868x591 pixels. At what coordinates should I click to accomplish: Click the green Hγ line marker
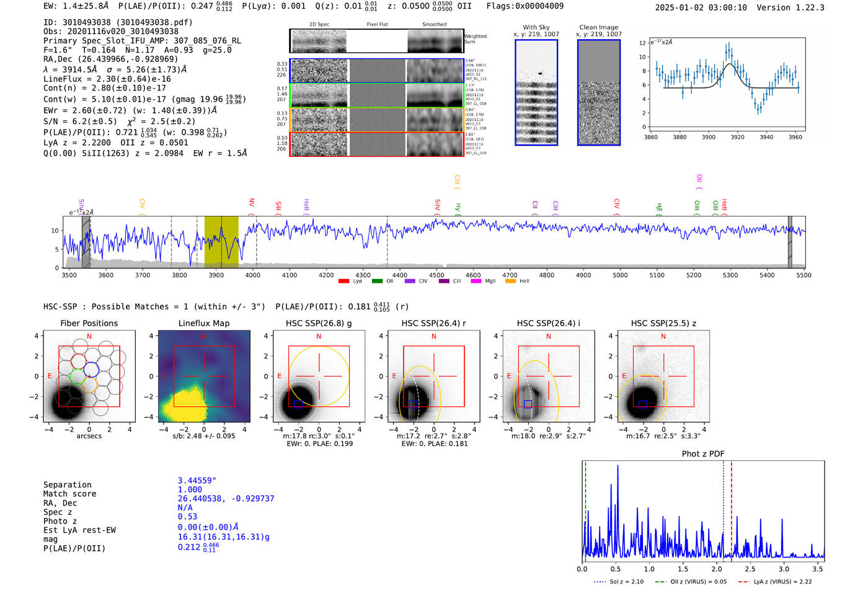click(458, 209)
